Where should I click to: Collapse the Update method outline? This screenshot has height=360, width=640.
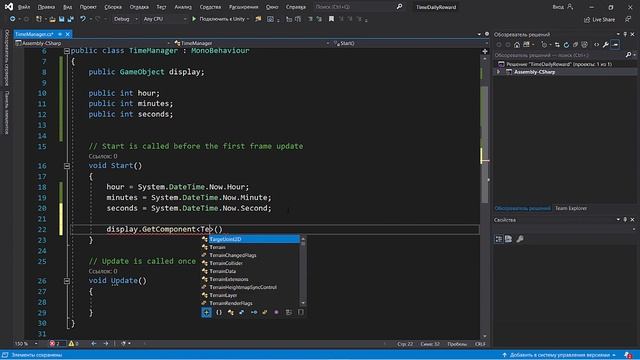[x=67, y=281]
